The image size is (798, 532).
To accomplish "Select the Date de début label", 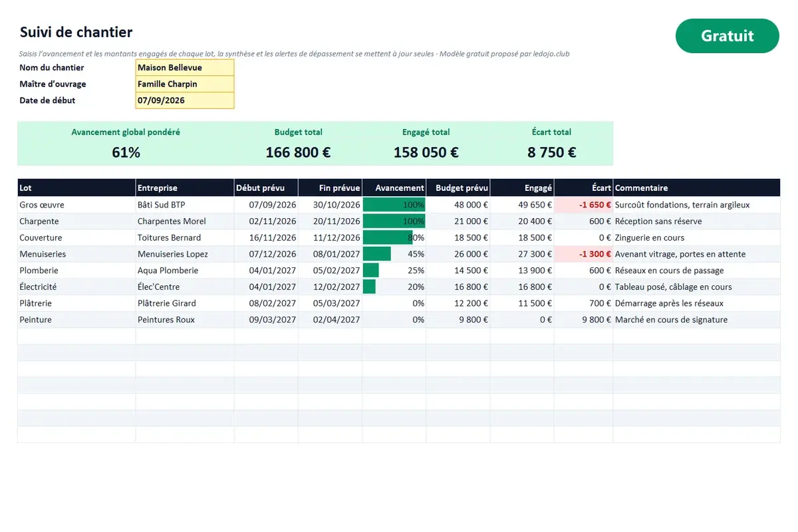I will (x=47, y=100).
